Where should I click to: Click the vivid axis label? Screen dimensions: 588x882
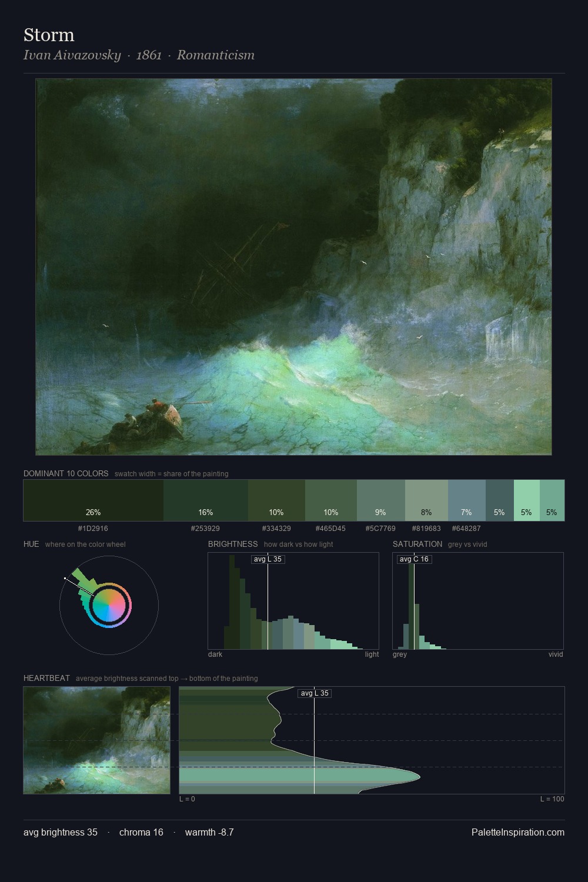tap(556, 654)
